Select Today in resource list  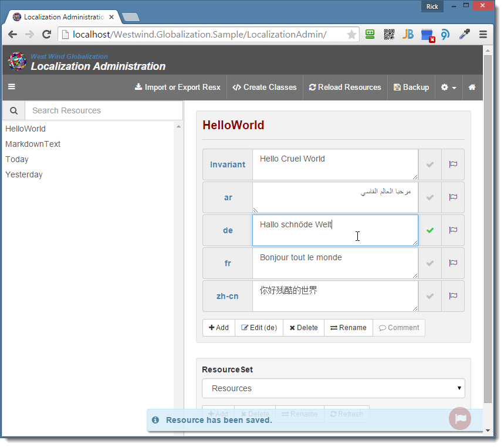[17, 159]
